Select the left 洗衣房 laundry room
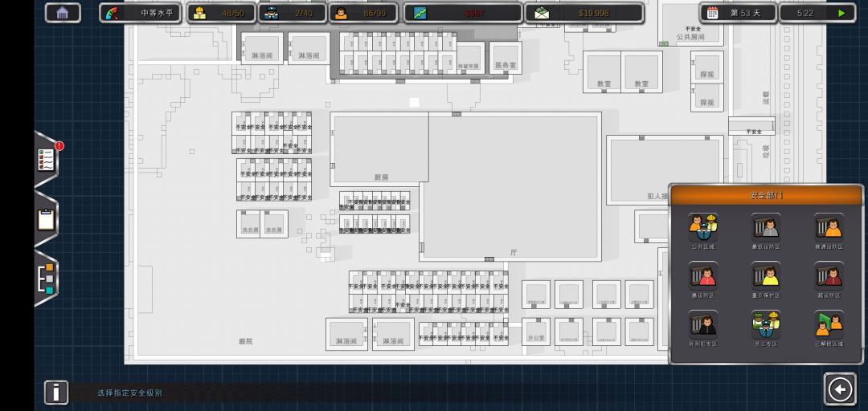The height and width of the screenshot is (411, 868). click(x=250, y=224)
